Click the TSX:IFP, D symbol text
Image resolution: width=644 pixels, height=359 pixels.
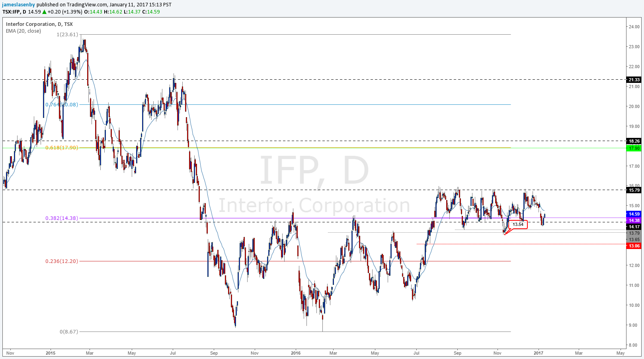(14, 12)
